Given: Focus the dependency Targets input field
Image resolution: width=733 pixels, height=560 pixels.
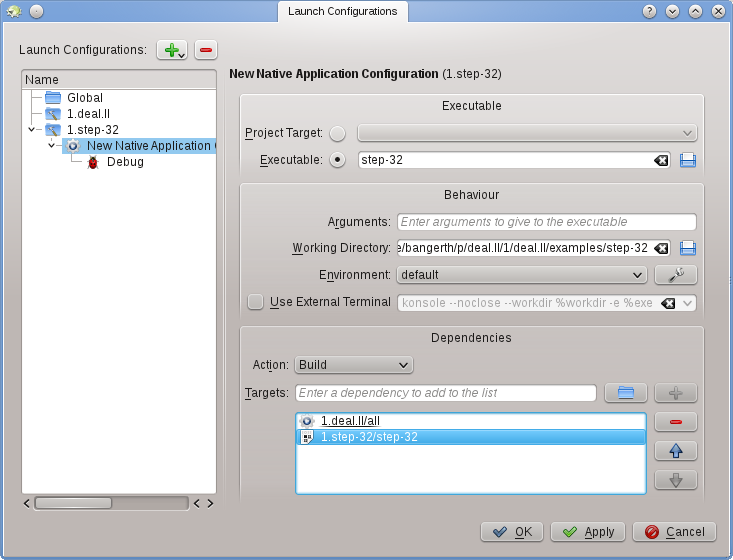Looking at the screenshot, I should coord(446,393).
